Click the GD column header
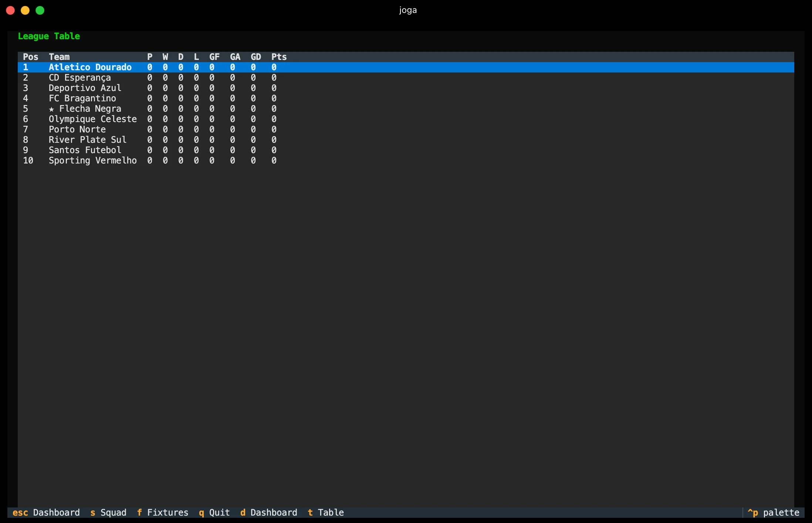 [256, 57]
